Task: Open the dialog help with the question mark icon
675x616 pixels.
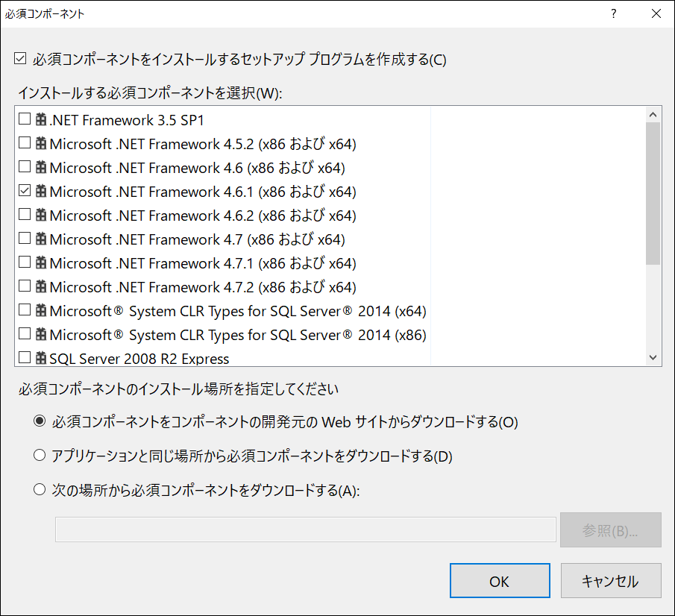Action: click(x=612, y=13)
